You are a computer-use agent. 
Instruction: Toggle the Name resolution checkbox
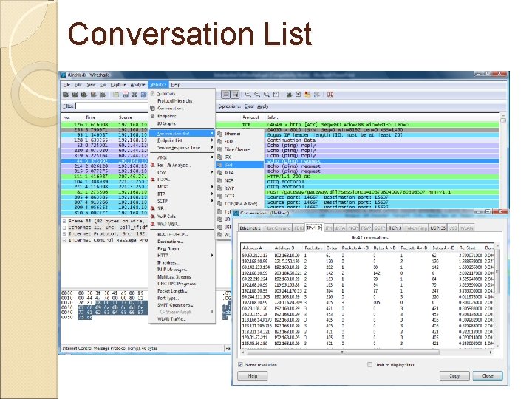tap(240, 365)
